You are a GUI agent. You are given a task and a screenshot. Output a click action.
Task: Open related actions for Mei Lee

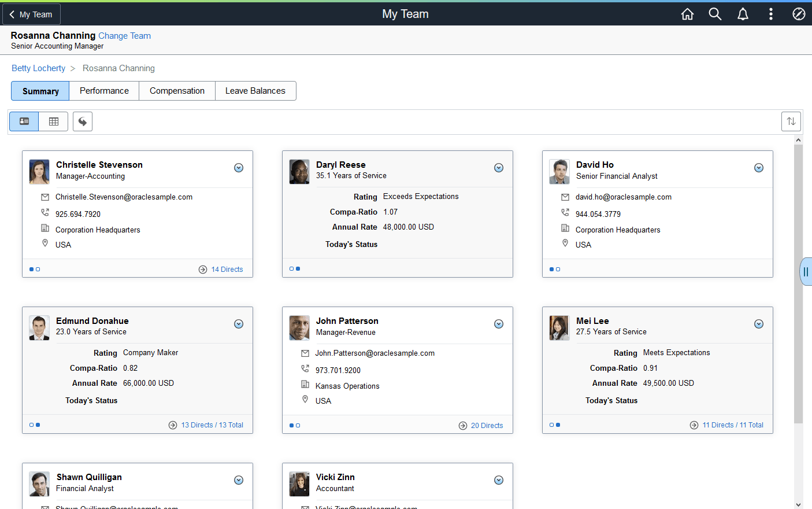[759, 324]
